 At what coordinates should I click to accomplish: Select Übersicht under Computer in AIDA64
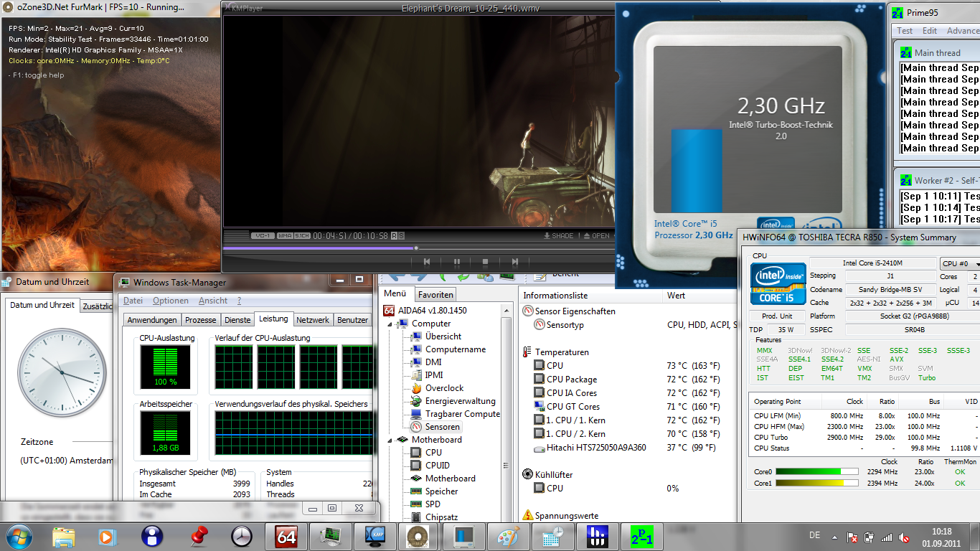point(443,336)
